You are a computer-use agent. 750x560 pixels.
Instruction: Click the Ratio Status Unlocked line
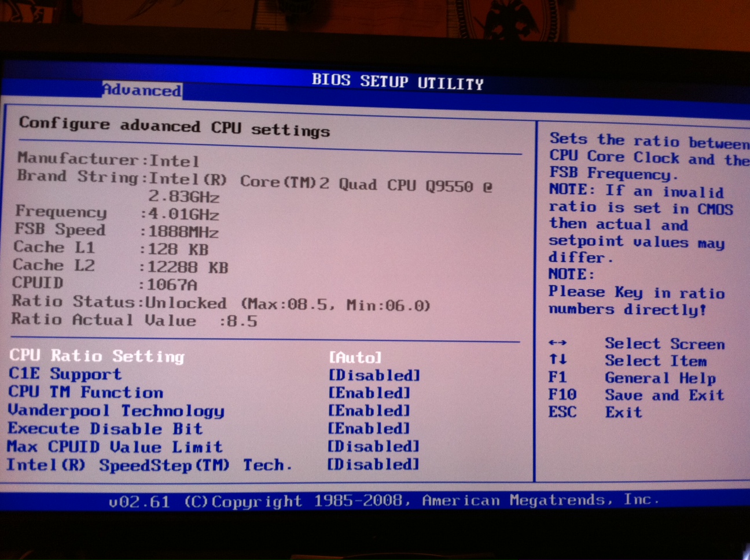221,303
